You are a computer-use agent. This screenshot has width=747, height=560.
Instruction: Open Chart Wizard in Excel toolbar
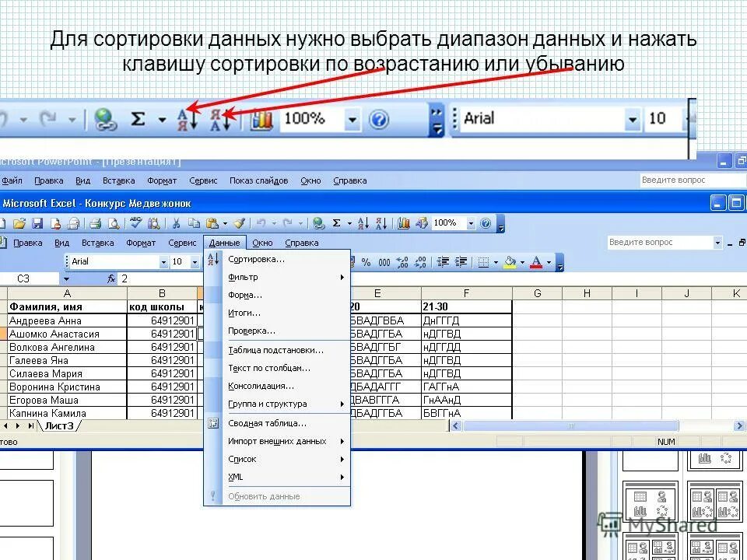coord(404,223)
